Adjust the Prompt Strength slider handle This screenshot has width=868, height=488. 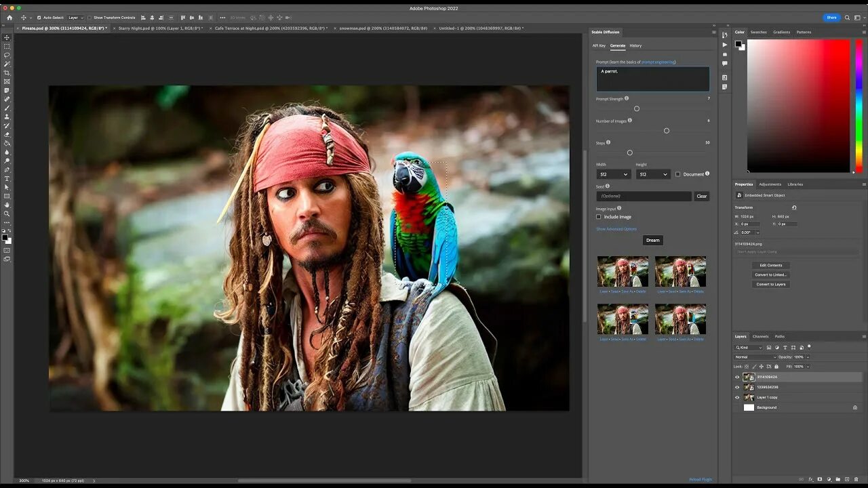[637, 108]
